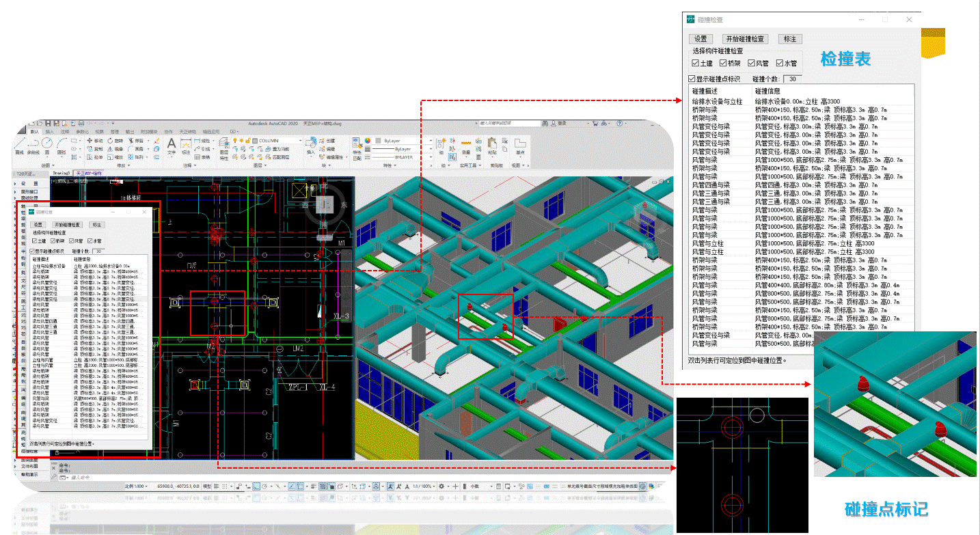The image size is (980, 535).
Task: Switch to the 插入 ribbon tab
Action: click(49, 131)
